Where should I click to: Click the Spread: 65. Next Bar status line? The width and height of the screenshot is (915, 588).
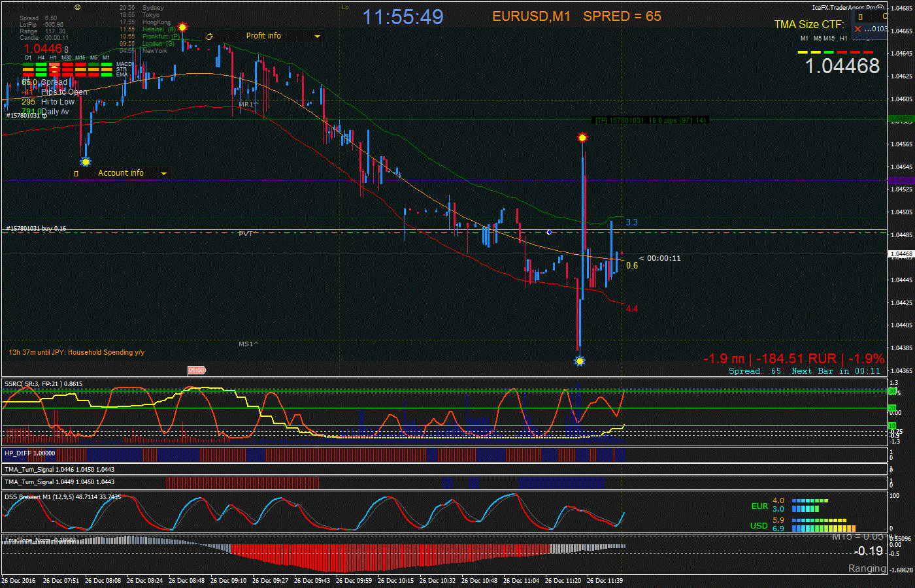(805, 371)
